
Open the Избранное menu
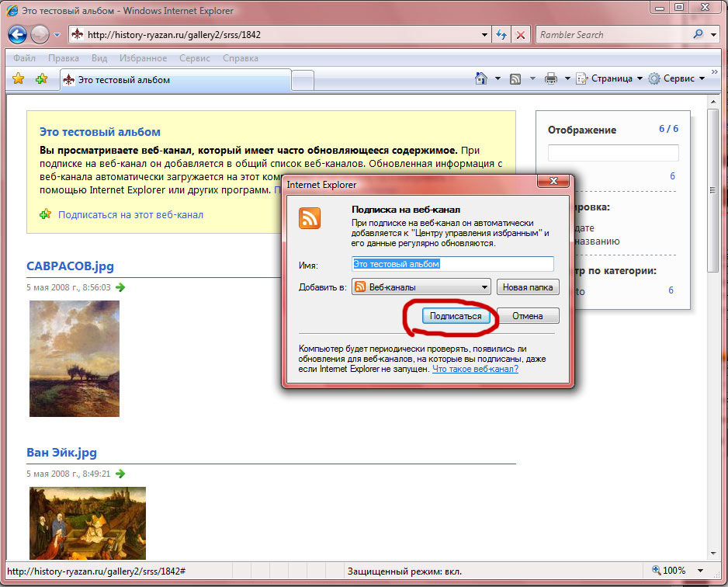click(x=143, y=58)
